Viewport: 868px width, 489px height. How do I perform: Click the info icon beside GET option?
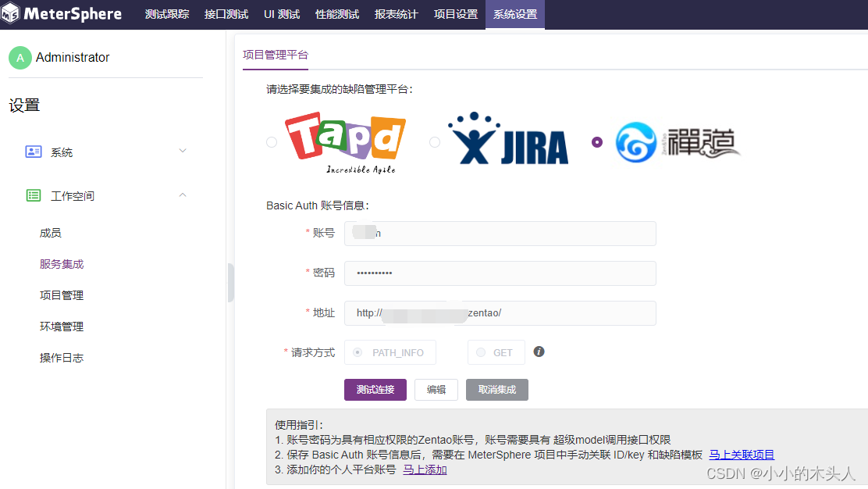(x=539, y=352)
